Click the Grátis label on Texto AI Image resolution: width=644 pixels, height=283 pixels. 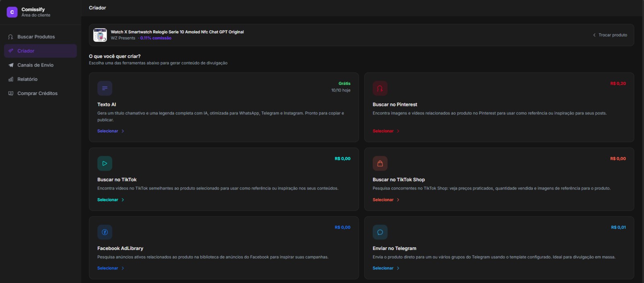[x=345, y=83]
